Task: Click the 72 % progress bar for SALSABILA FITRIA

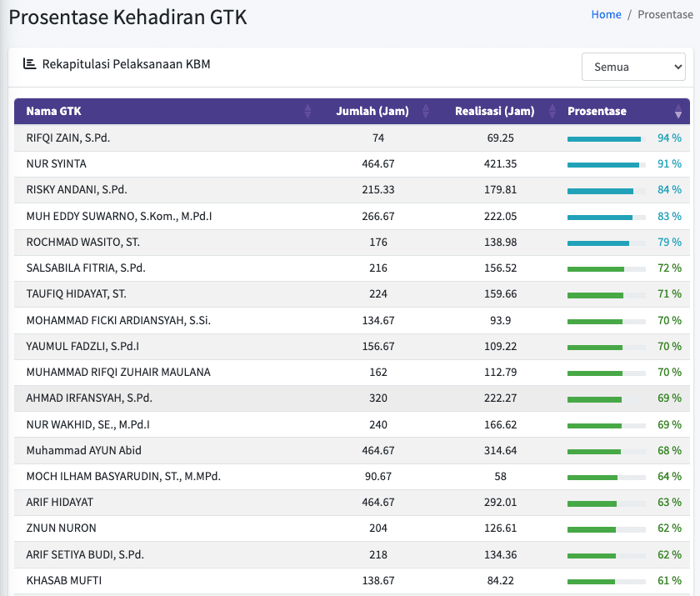Action: pos(607,269)
